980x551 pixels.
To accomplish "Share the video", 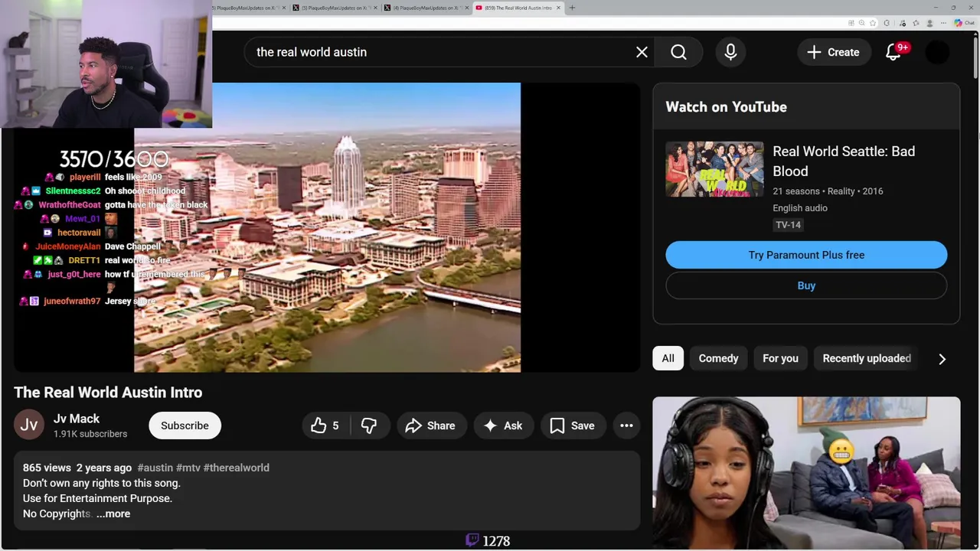I will [x=430, y=425].
